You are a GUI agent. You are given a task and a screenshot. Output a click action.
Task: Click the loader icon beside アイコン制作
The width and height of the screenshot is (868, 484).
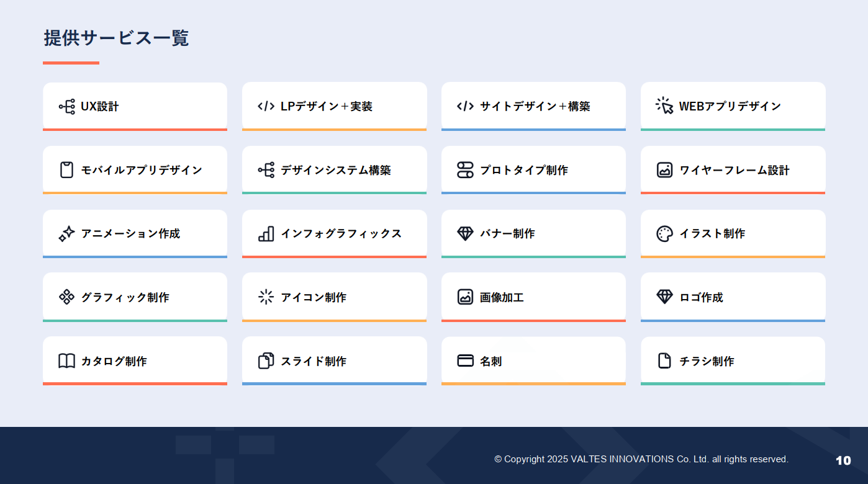click(x=266, y=297)
